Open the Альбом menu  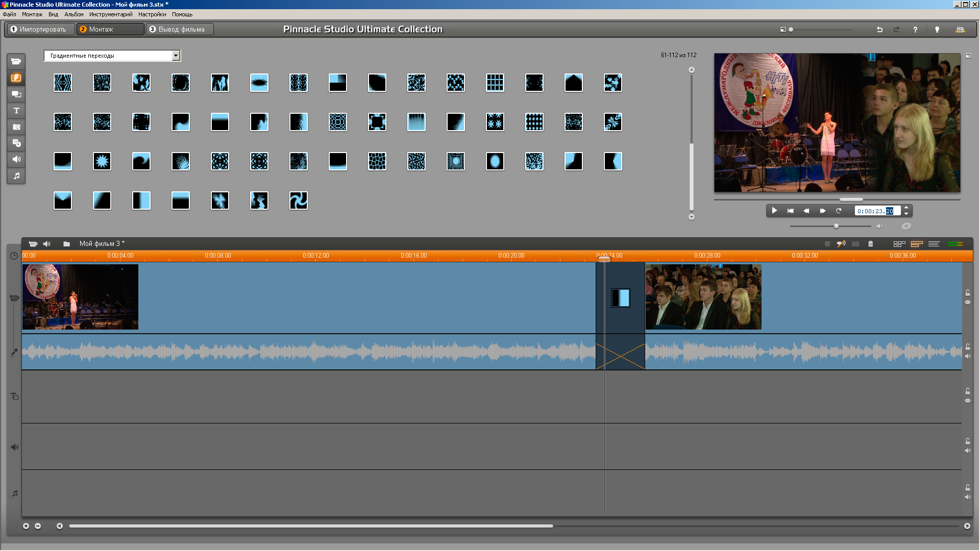click(74, 14)
